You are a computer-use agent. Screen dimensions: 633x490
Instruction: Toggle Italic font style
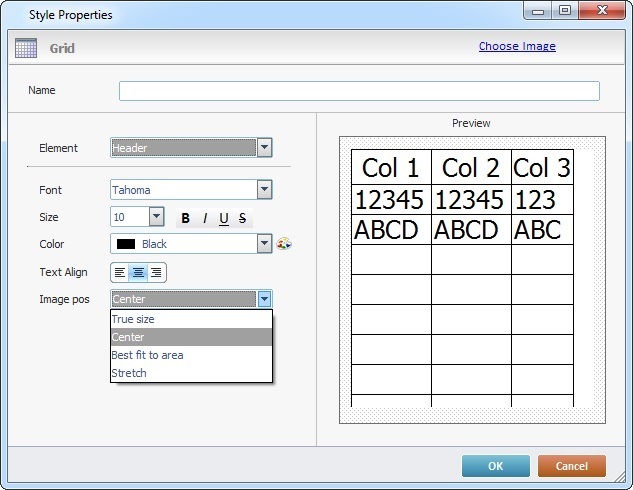point(205,218)
